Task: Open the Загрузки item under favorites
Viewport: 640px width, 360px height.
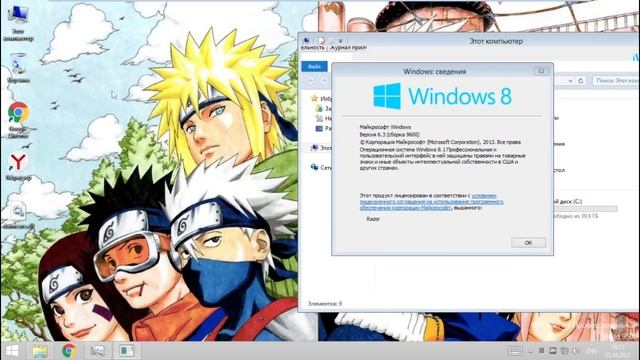Action: click(x=323, y=109)
